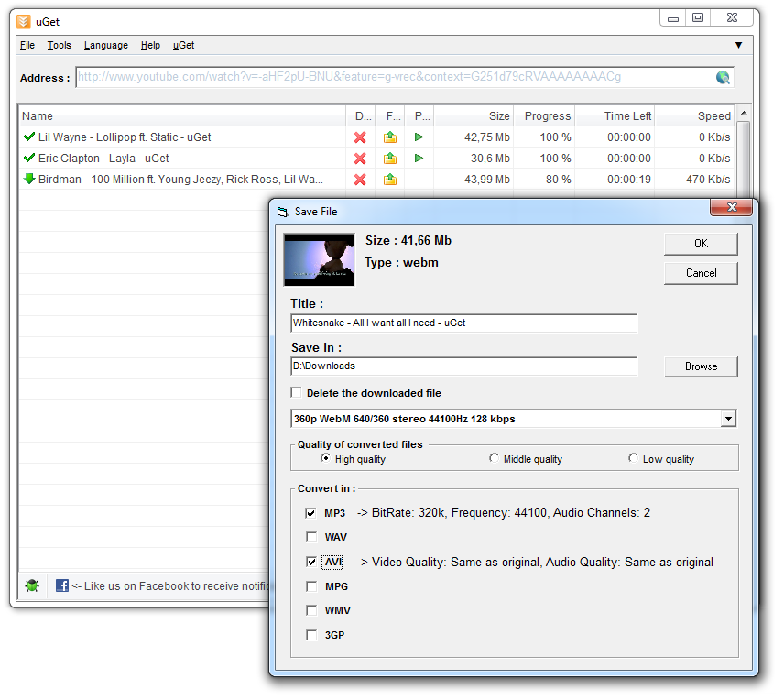Click the Save File dialog title icon
The height and width of the screenshot is (700, 784).
click(283, 213)
